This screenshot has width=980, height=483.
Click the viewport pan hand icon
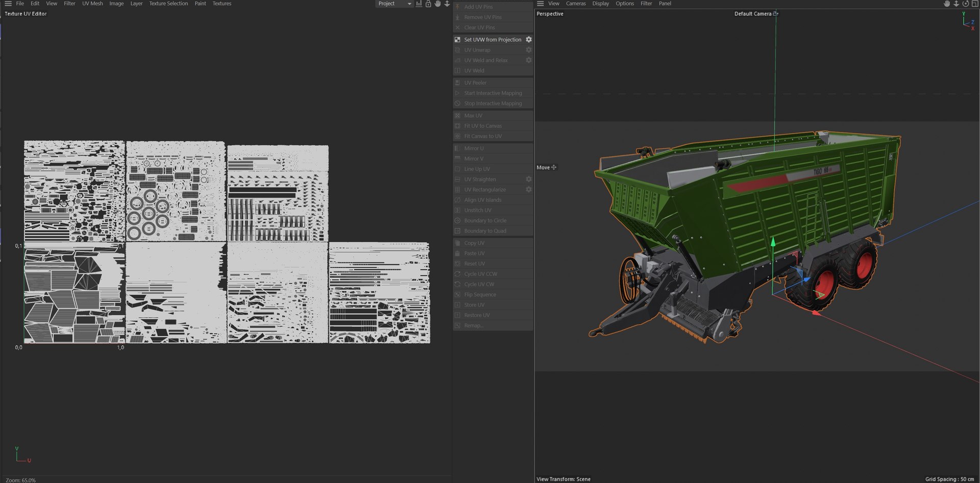[x=947, y=4]
